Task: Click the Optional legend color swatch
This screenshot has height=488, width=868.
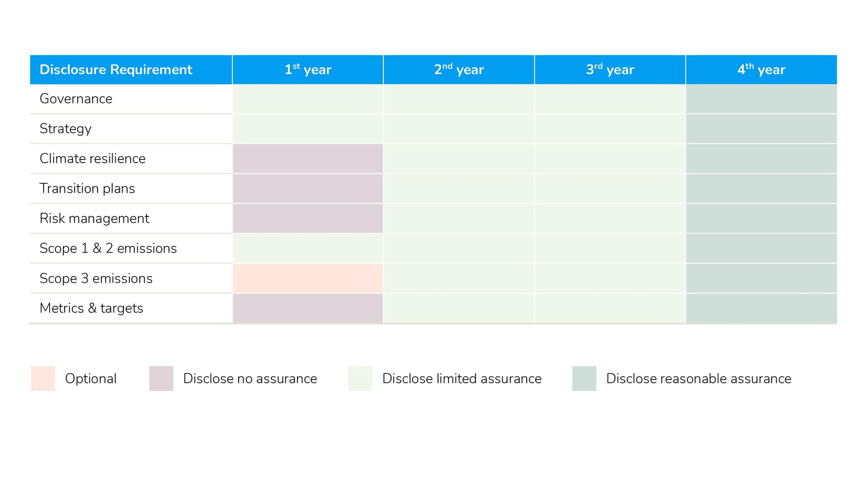Action: pos(43,378)
